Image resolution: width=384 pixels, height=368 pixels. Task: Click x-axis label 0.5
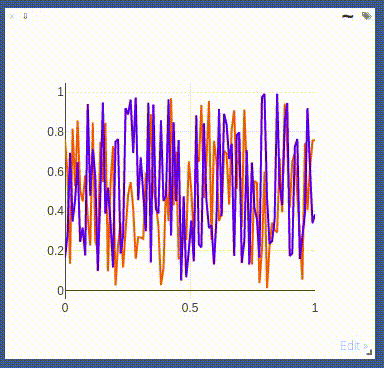190,308
